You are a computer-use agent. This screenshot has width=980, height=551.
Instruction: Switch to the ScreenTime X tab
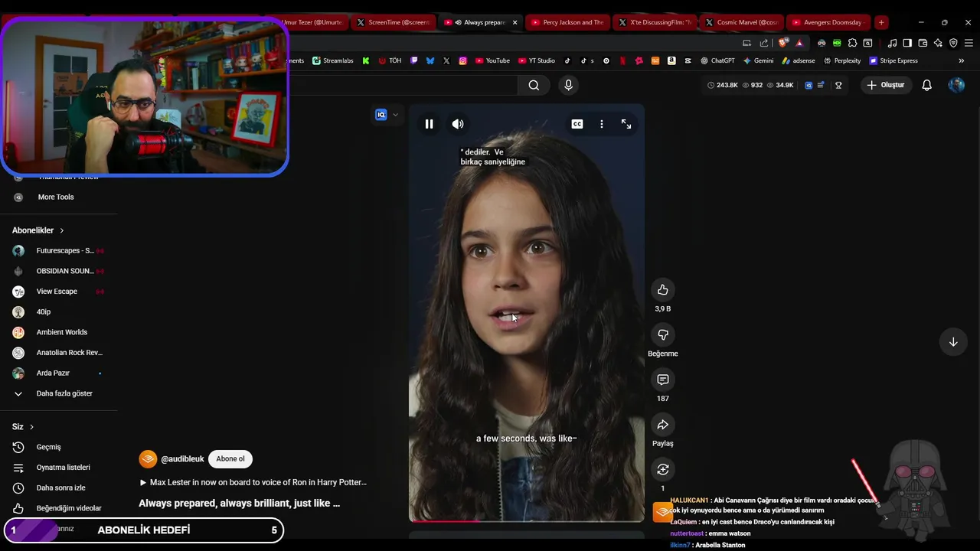(x=393, y=22)
